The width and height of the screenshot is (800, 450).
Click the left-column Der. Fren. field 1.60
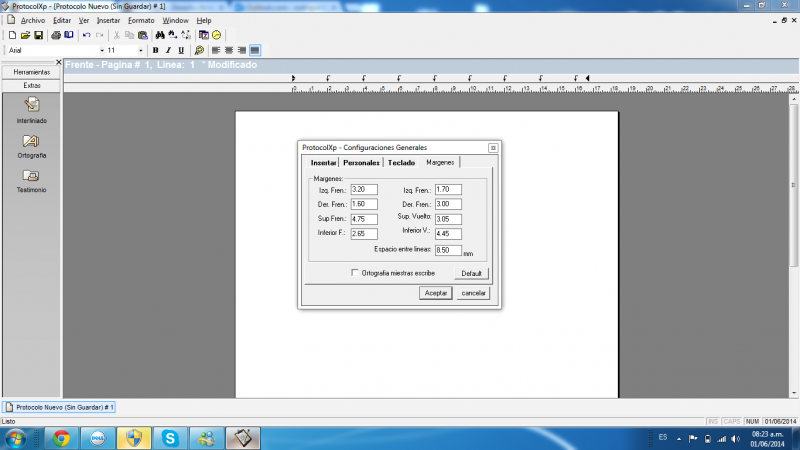pos(364,204)
